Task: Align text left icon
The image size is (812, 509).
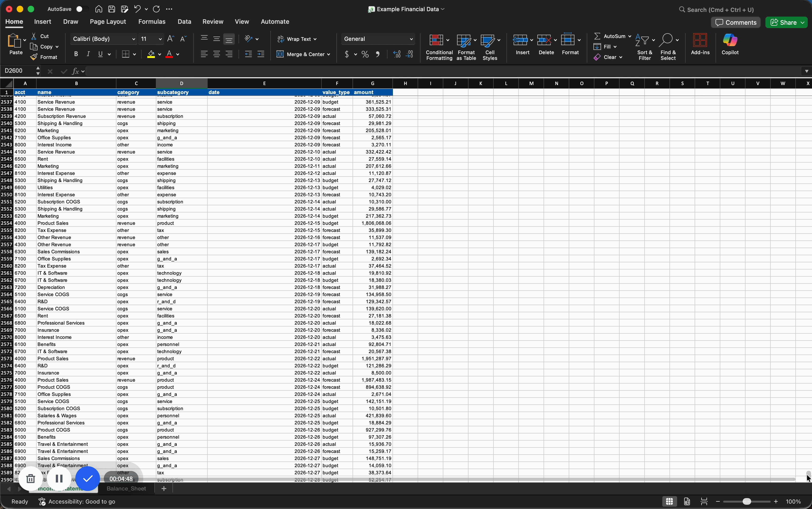Action: tap(204, 54)
